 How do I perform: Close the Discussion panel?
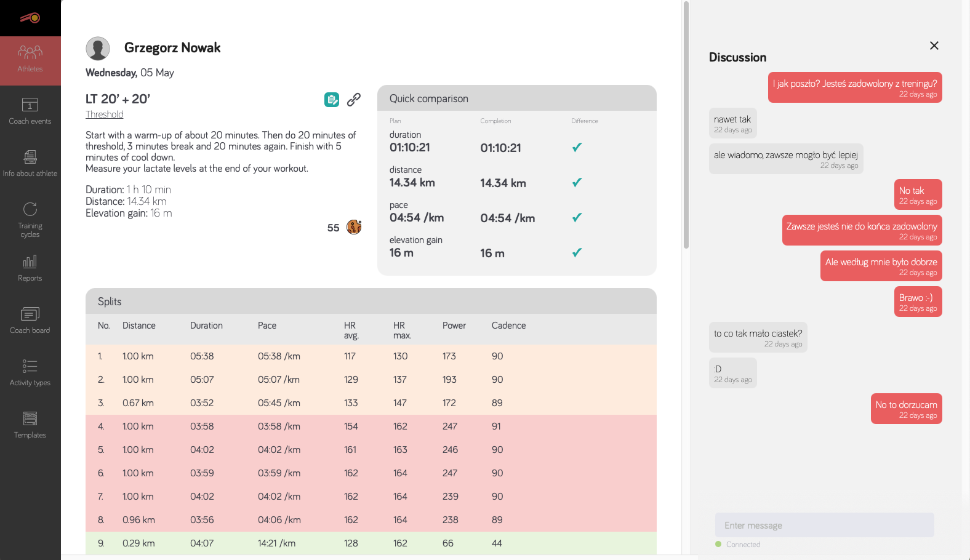[x=934, y=46]
